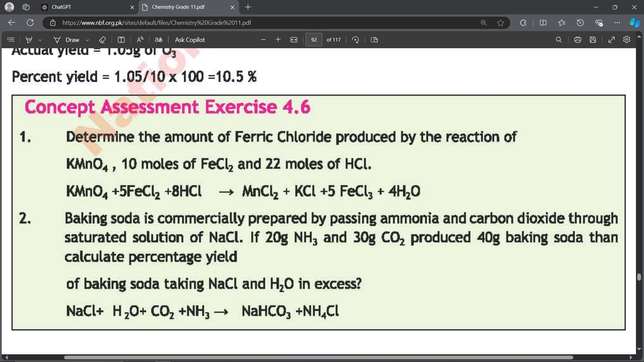This screenshot has height=362, width=644.
Task: Expand Draw tool options dropdown
Action: coord(87,40)
